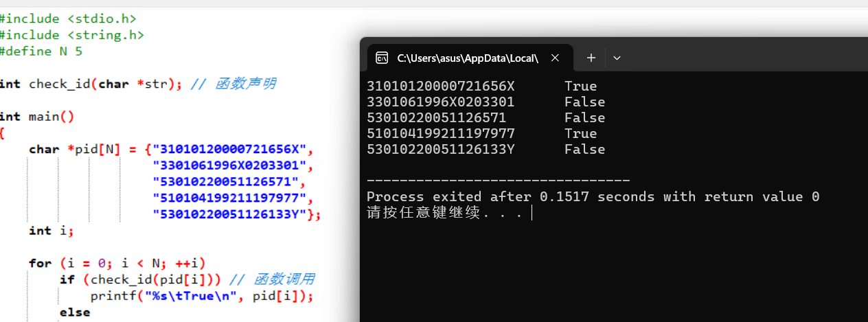Open a new terminal tab
The height and width of the screenshot is (322, 868).
pos(591,58)
